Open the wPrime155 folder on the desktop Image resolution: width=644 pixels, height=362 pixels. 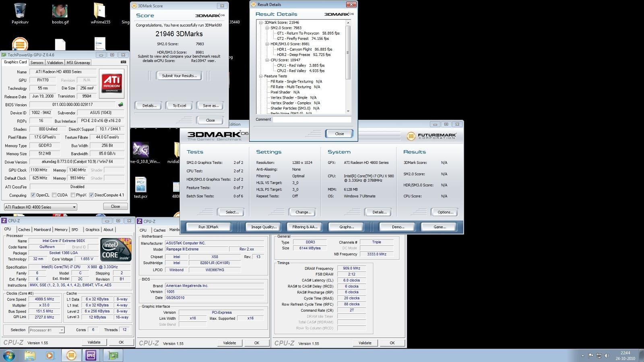coord(100,13)
